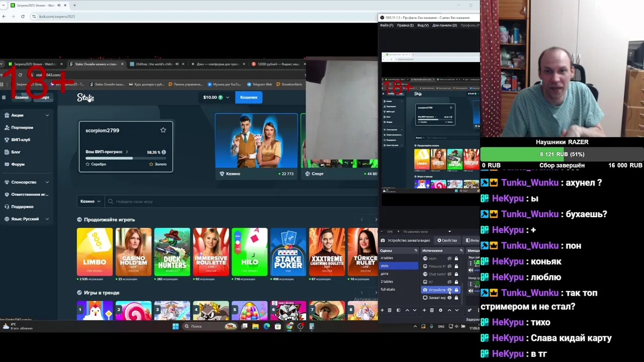The image size is (644, 362).
Task: Open the first mixer channel options menu
Action: 471,263
